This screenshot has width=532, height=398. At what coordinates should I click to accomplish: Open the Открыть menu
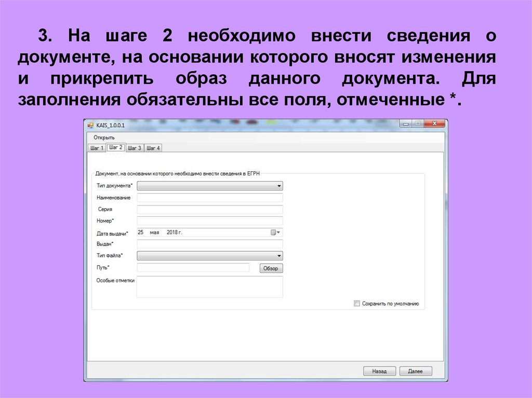104,137
